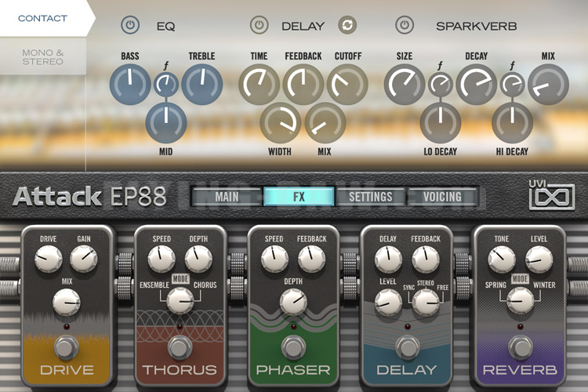Click the LO DECAY knob
588x392 pixels.
coord(441,122)
